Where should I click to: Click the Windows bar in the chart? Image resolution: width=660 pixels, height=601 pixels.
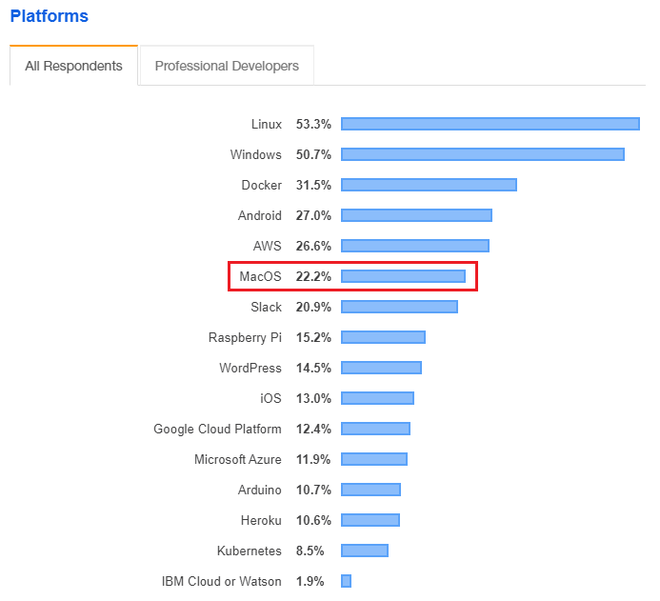pos(483,154)
